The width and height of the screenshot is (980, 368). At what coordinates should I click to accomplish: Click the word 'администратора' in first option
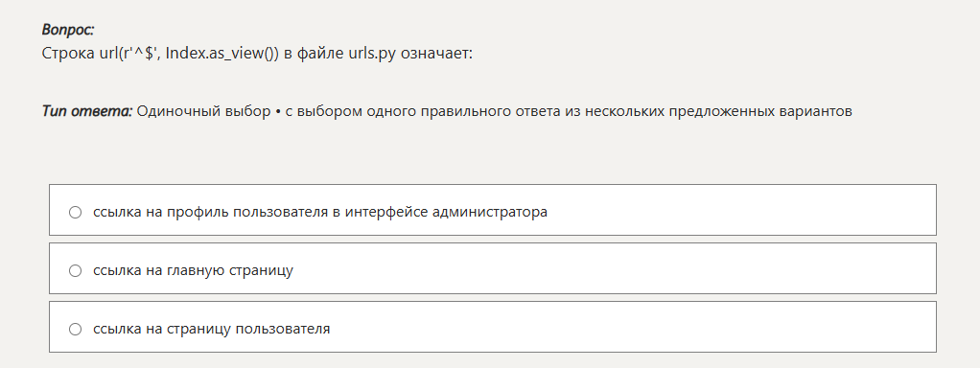(489, 212)
